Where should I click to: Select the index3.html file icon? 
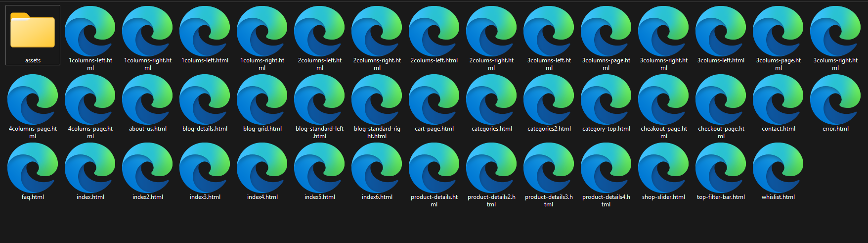click(205, 168)
